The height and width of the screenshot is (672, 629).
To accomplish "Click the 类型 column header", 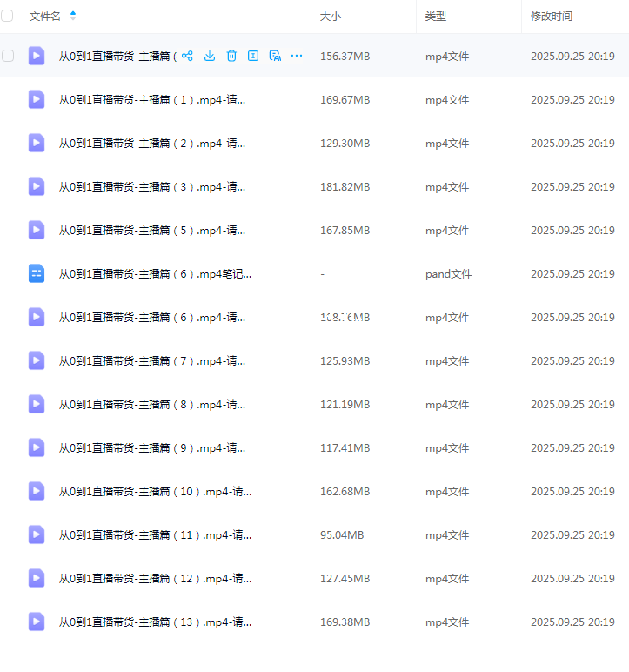I will tap(435, 17).
